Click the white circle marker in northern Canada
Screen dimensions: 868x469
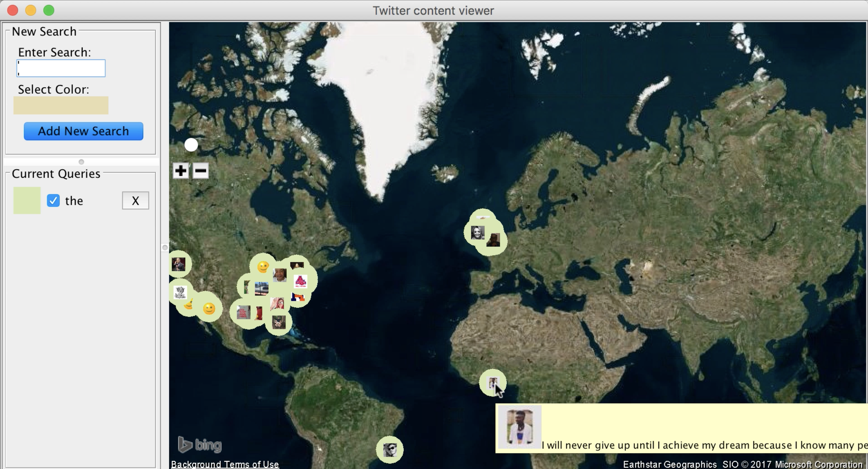pos(191,145)
